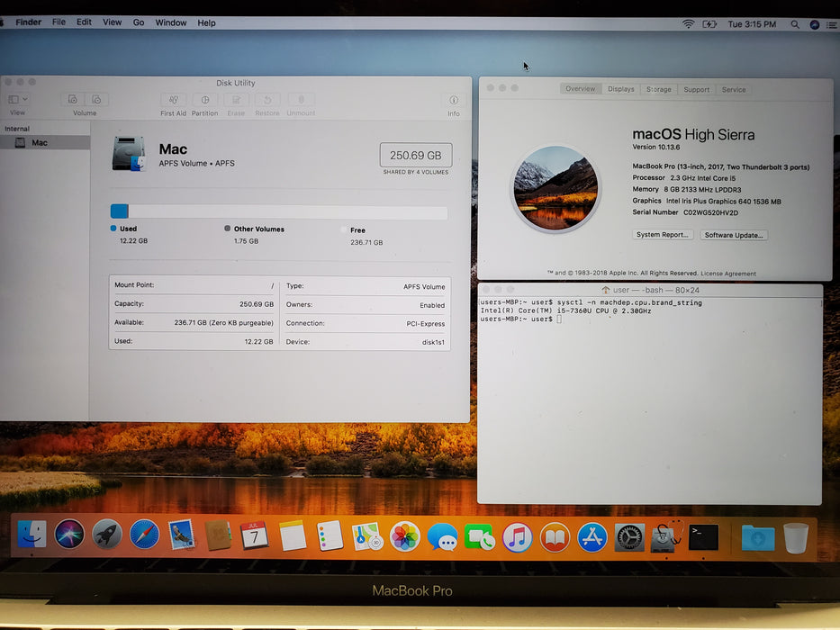Open the License Agreement link
Image resolution: width=840 pixels, height=630 pixels.
coord(728,274)
